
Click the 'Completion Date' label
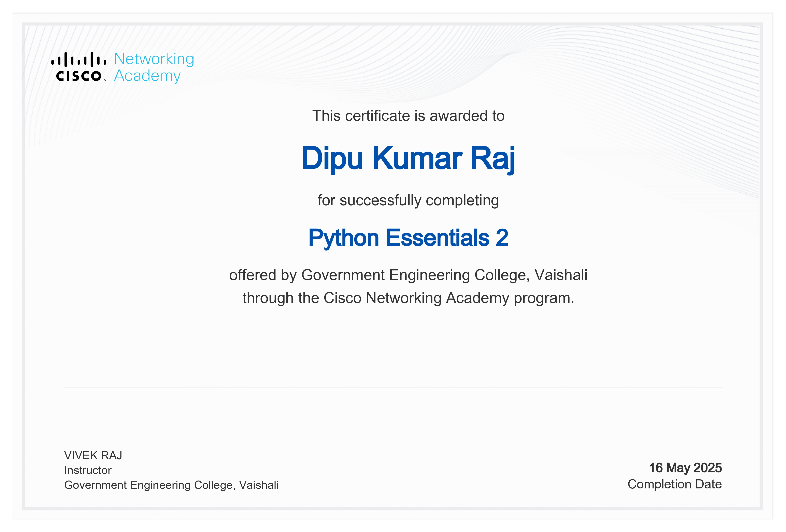point(675,485)
